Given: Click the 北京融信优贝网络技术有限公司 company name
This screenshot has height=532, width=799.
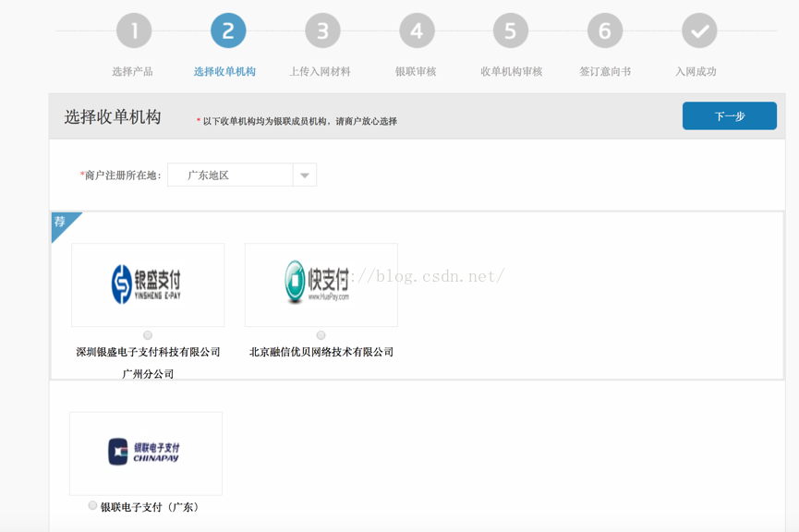Looking at the screenshot, I should 321,352.
